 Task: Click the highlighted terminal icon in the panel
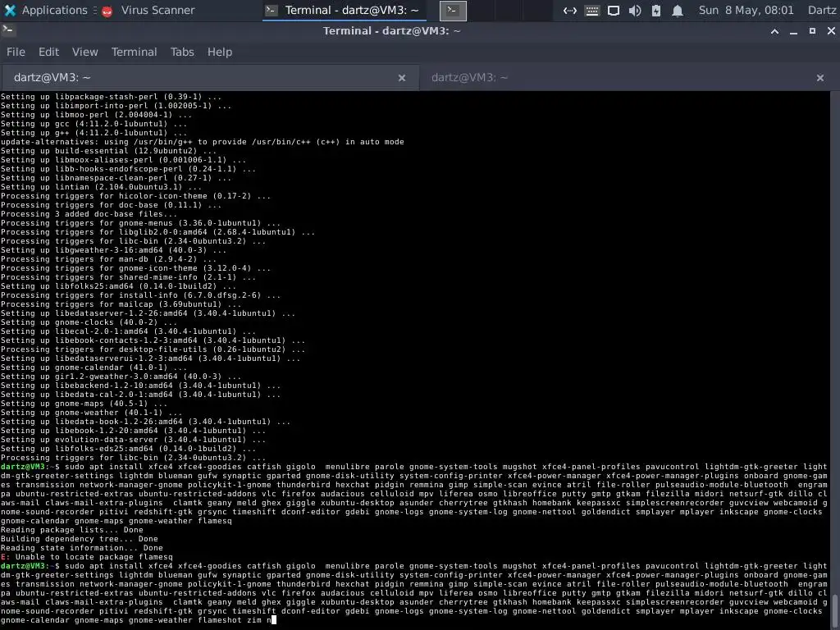coord(453,10)
